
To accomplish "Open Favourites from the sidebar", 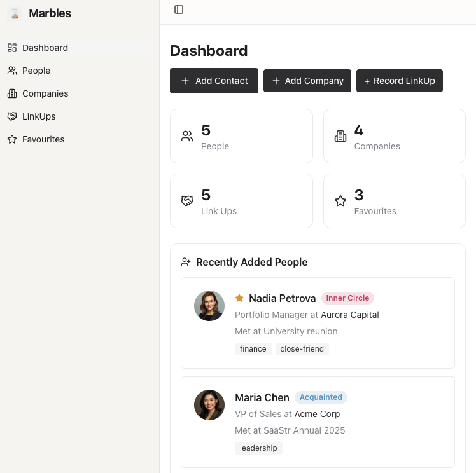I will (43, 139).
